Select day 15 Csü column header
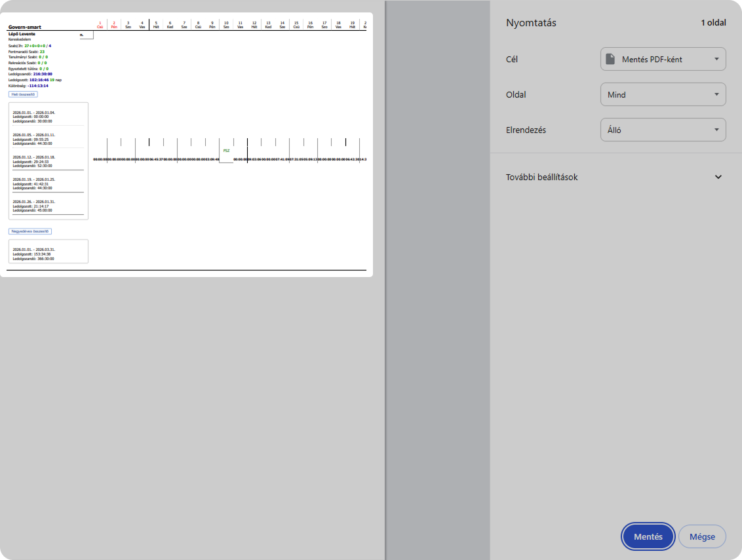This screenshot has width=742, height=560. [x=296, y=25]
